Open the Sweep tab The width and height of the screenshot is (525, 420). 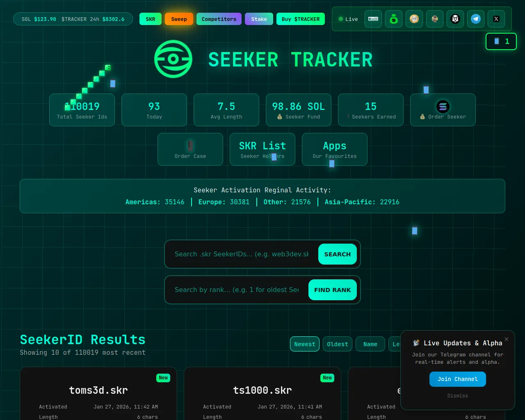point(179,19)
